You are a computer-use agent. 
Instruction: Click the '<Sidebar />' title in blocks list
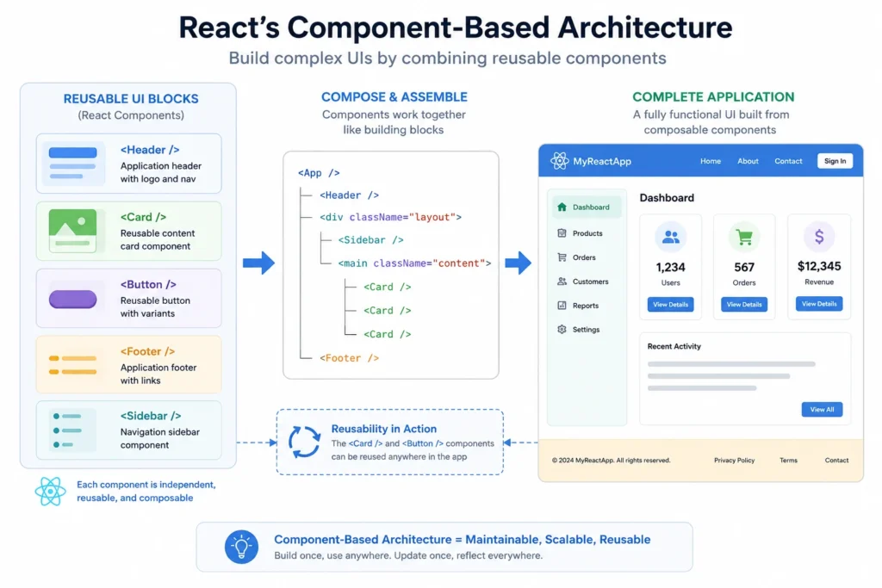click(x=151, y=416)
